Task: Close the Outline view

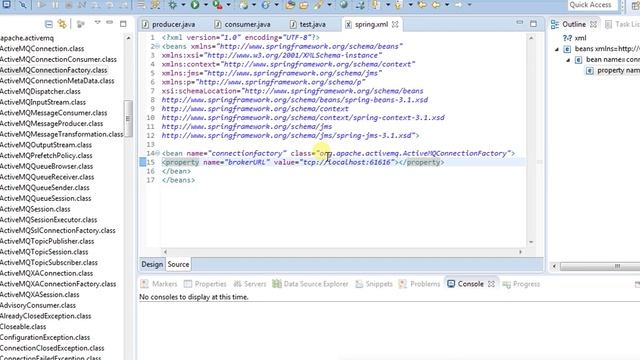Action: click(x=593, y=24)
